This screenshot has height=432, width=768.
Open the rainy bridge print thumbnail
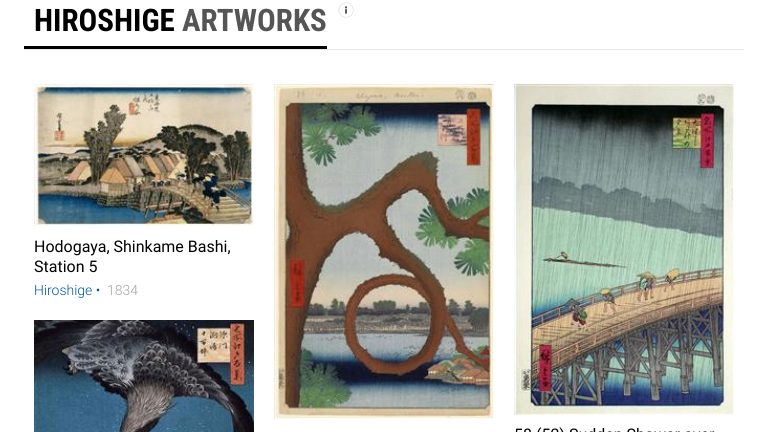[624, 249]
